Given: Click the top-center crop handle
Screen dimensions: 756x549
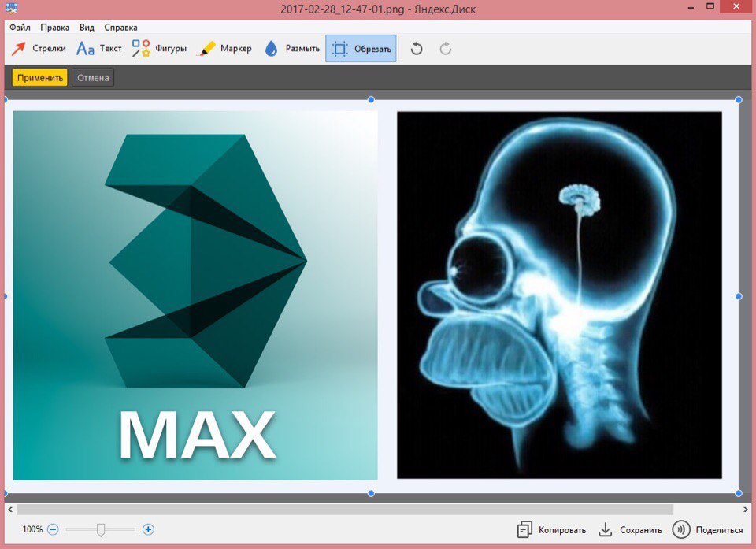Looking at the screenshot, I should click(371, 99).
